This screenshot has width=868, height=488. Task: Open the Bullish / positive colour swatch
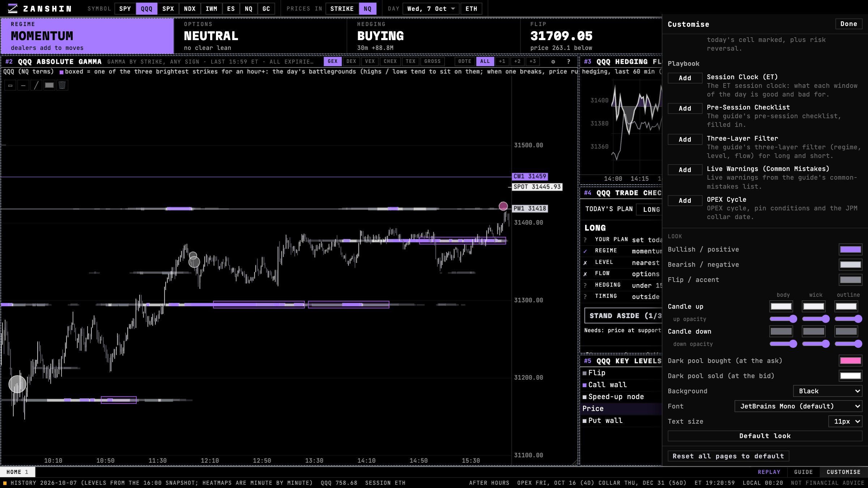click(850, 249)
